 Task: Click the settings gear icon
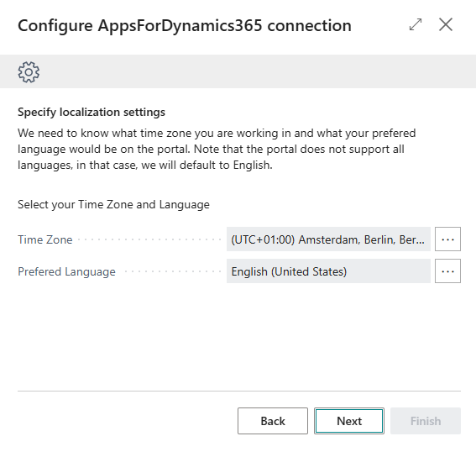point(29,72)
